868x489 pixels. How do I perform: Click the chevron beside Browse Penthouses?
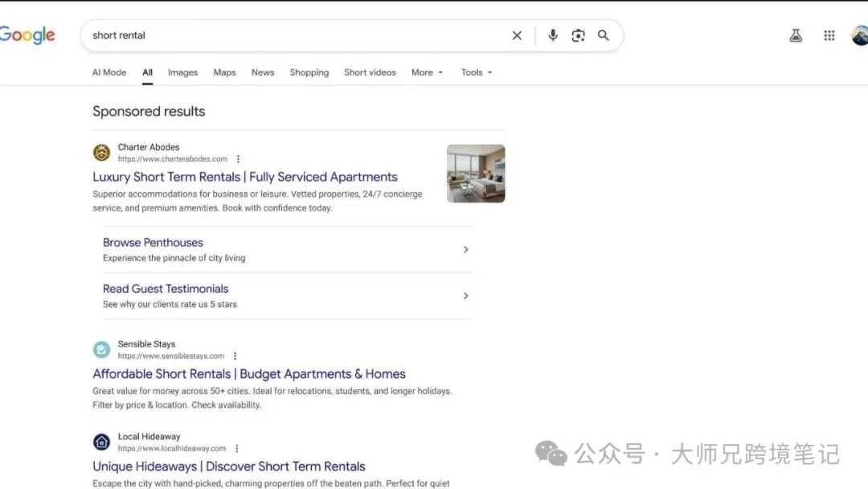(465, 250)
